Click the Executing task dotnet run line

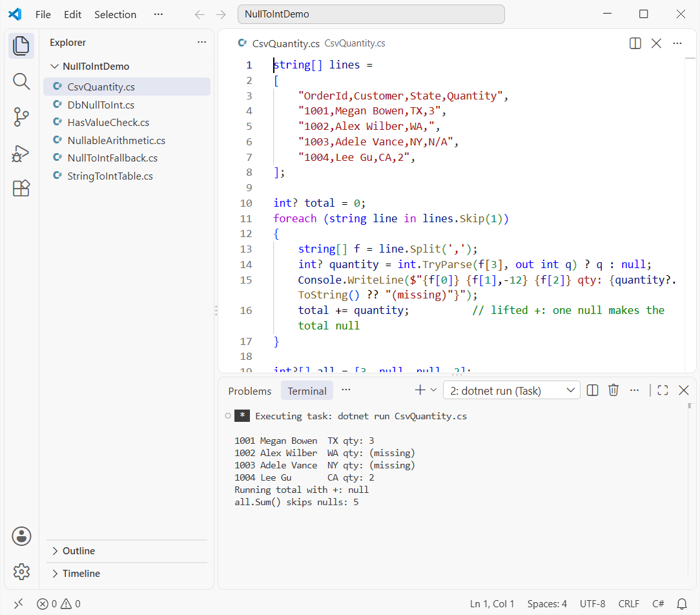pyautogui.click(x=361, y=416)
